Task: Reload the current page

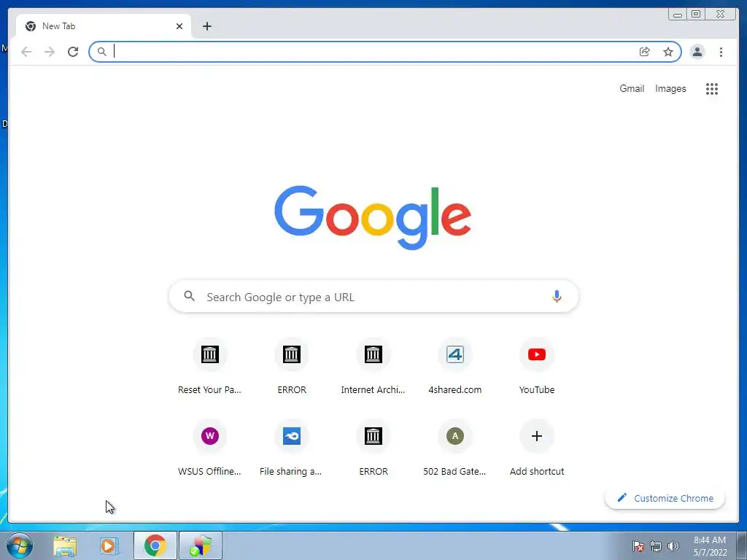Action: pos(73,52)
